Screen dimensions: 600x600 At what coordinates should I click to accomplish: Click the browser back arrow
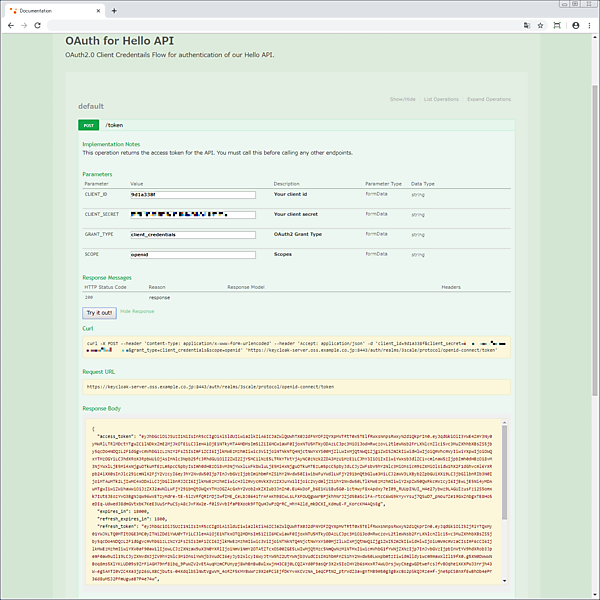(x=10, y=24)
